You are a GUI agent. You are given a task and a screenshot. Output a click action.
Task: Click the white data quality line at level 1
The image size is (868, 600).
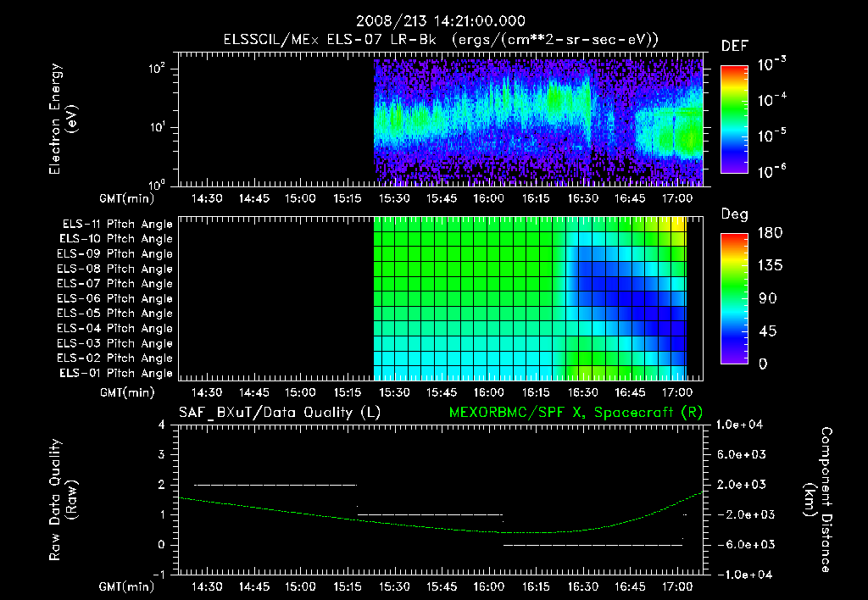[430, 514]
